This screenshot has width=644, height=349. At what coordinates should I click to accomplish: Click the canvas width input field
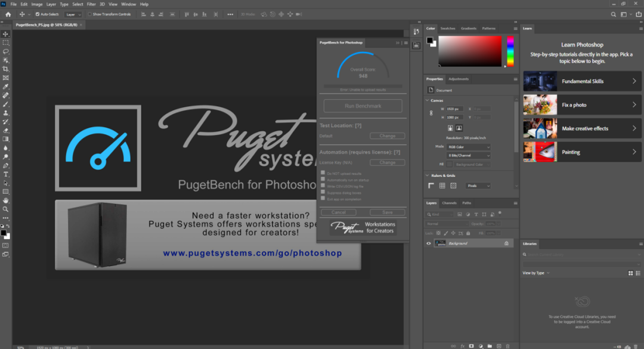(x=454, y=109)
